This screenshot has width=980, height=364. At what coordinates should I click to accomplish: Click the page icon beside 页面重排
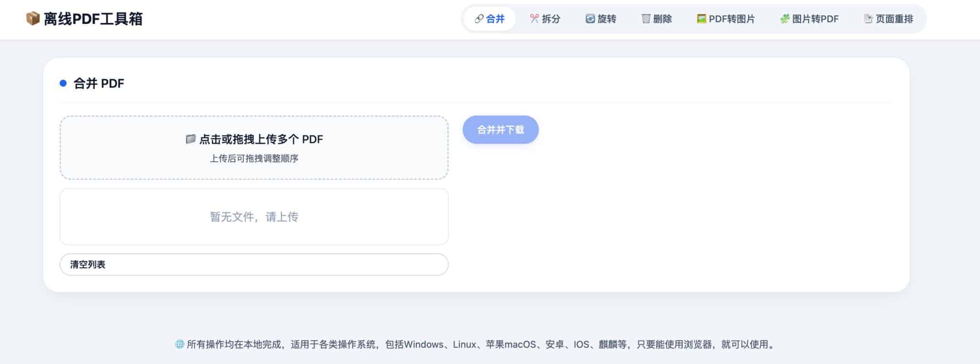[868, 19]
